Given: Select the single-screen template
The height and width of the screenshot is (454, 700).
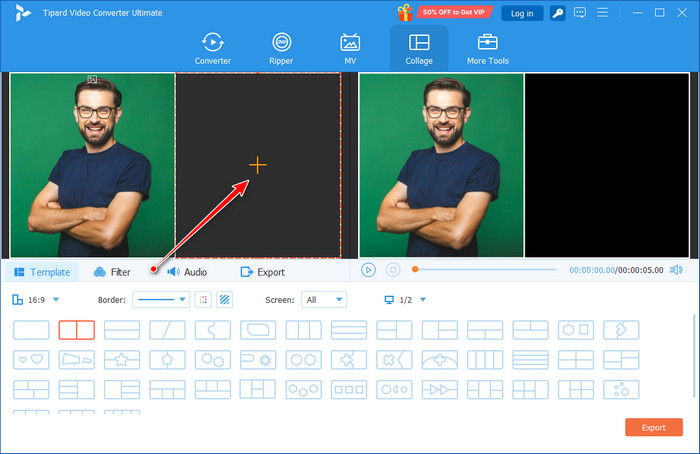Looking at the screenshot, I should click(31, 330).
